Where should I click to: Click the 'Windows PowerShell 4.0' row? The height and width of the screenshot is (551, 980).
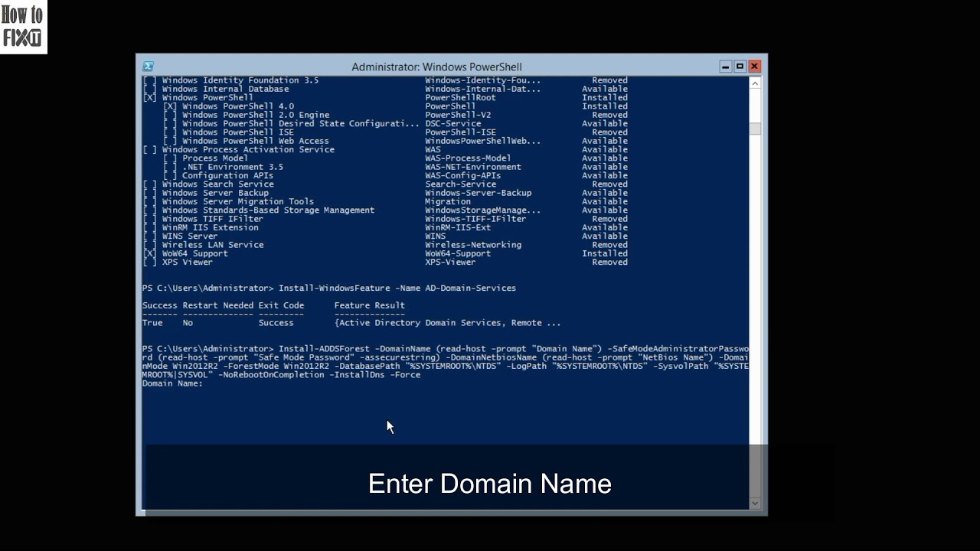pyautogui.click(x=395, y=106)
